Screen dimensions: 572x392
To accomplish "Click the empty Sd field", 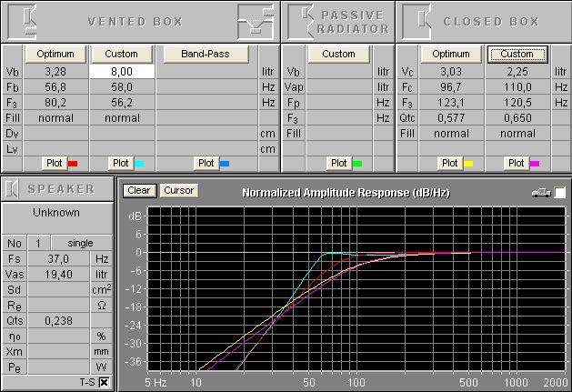I will [x=58, y=290].
